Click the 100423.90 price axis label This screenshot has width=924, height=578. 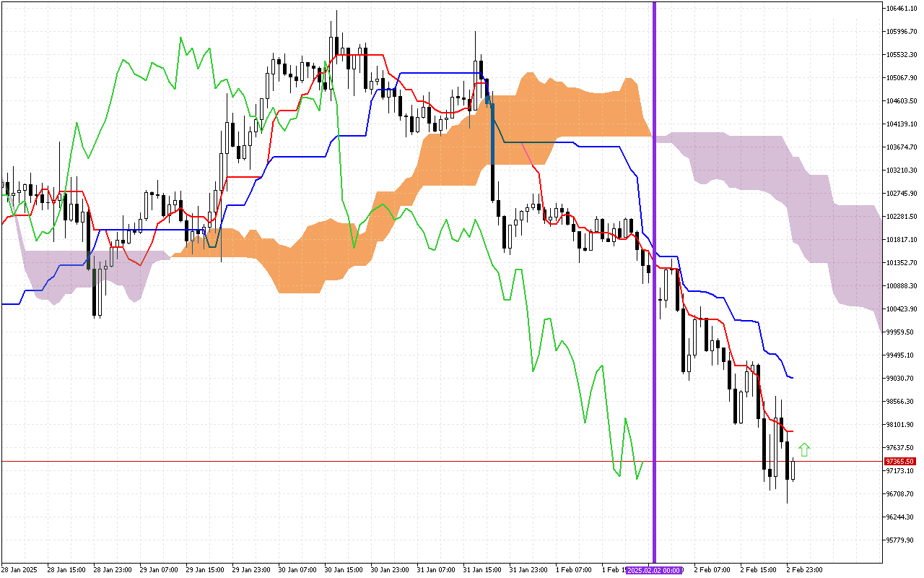tap(902, 309)
